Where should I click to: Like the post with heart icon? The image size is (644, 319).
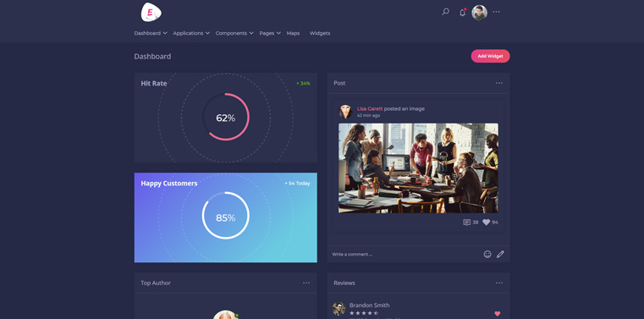[487, 222]
